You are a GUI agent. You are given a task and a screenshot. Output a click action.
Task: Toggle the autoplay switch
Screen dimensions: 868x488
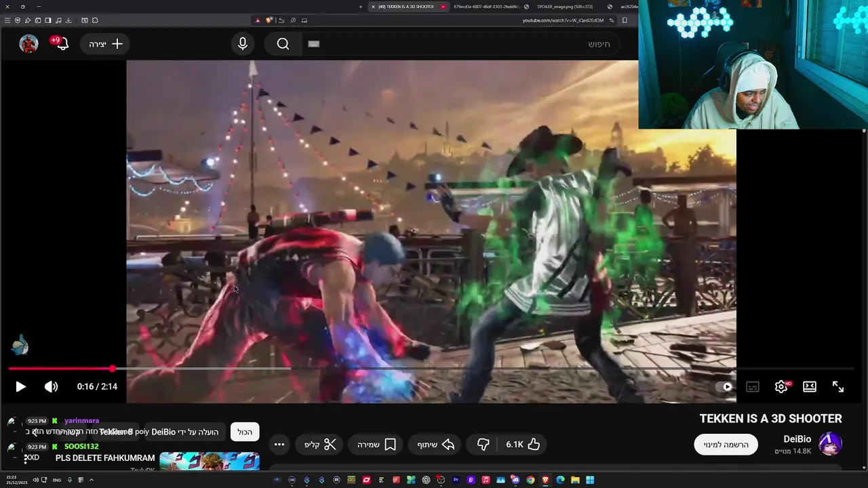726,386
